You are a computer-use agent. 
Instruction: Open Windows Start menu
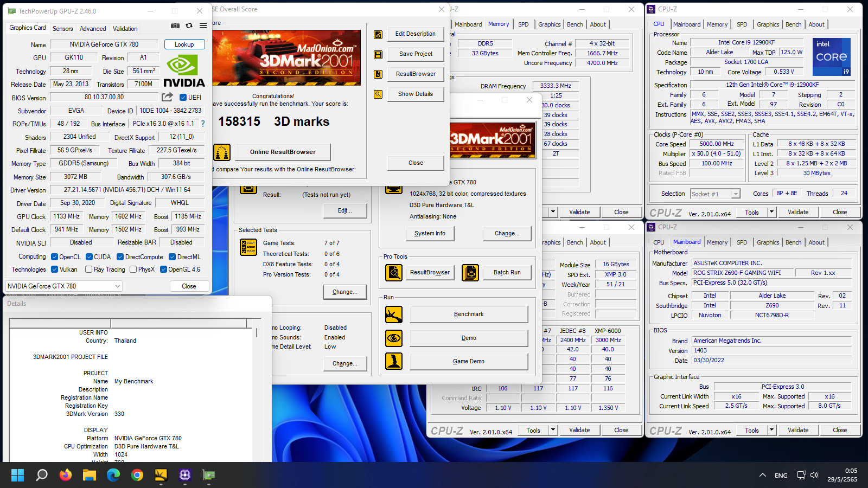click(18, 476)
